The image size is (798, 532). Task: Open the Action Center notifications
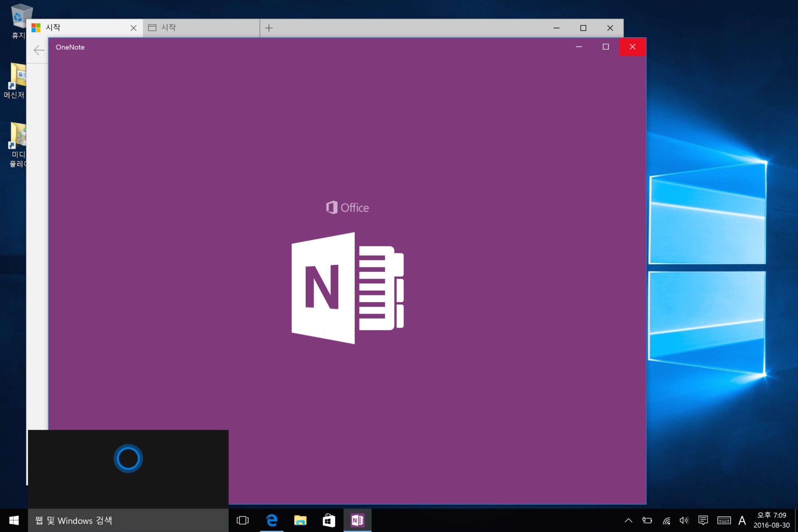pos(703,520)
